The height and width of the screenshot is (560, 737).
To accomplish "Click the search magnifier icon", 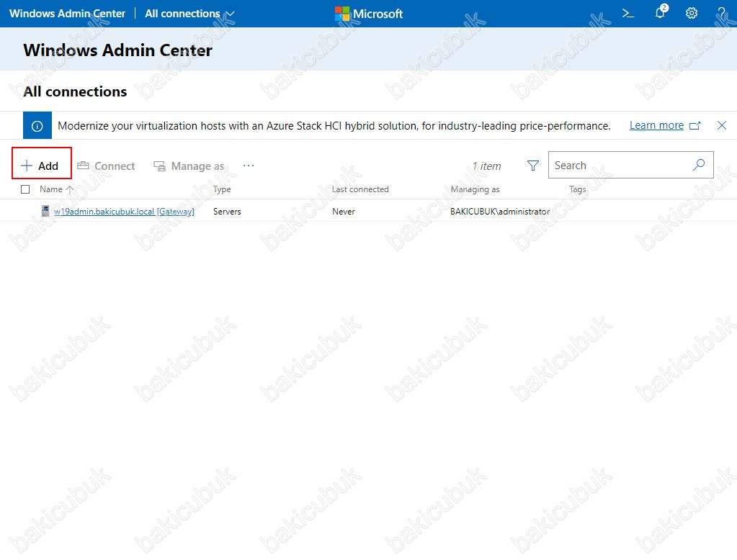I will tap(699, 164).
